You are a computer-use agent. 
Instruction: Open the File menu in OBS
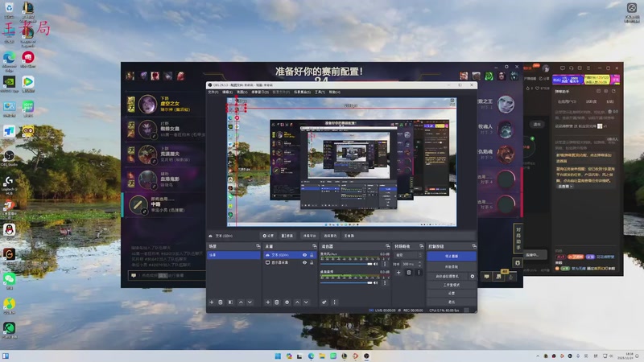(213, 92)
